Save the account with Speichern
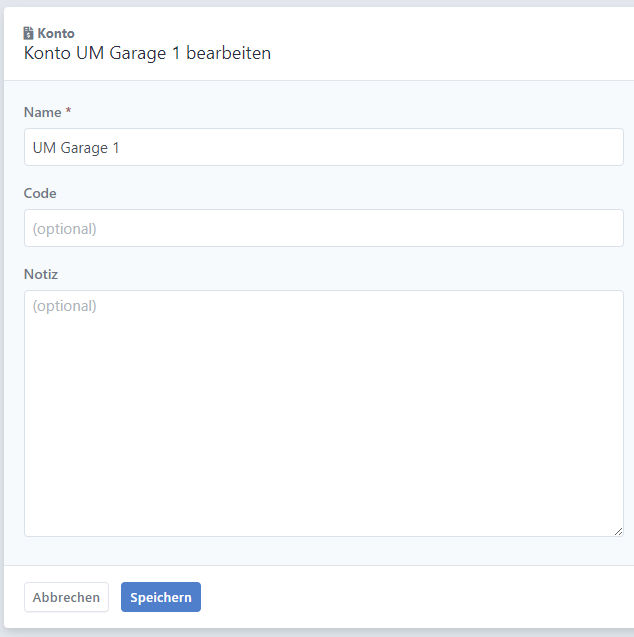634x637 pixels. [x=161, y=597]
